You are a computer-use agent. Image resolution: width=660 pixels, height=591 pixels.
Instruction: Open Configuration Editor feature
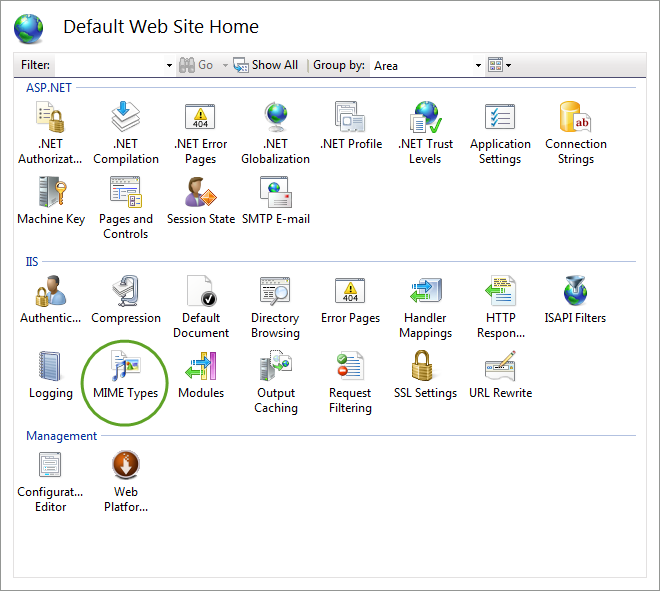point(50,482)
